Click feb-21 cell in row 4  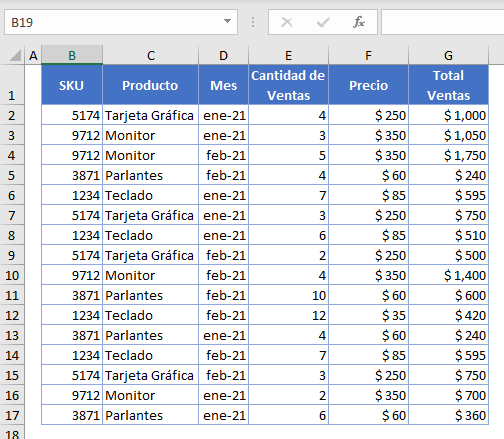click(x=224, y=155)
